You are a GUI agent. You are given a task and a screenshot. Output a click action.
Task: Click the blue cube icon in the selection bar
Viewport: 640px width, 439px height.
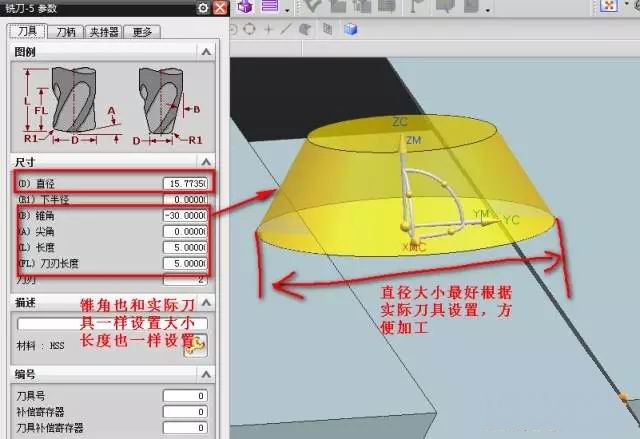point(351,29)
